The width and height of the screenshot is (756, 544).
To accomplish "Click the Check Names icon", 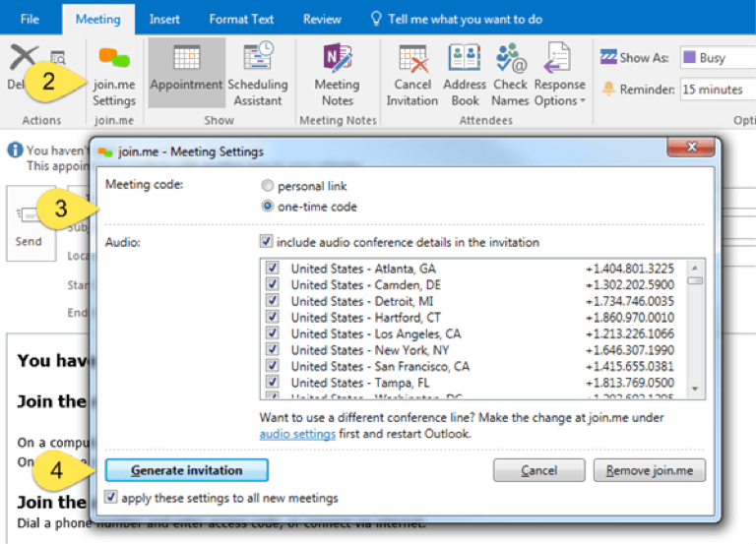I will pyautogui.click(x=511, y=57).
